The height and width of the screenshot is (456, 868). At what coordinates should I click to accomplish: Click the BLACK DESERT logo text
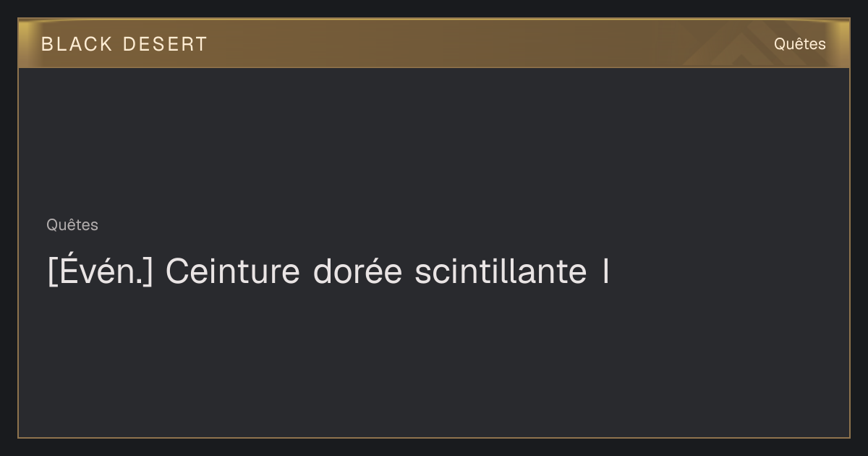[124, 44]
